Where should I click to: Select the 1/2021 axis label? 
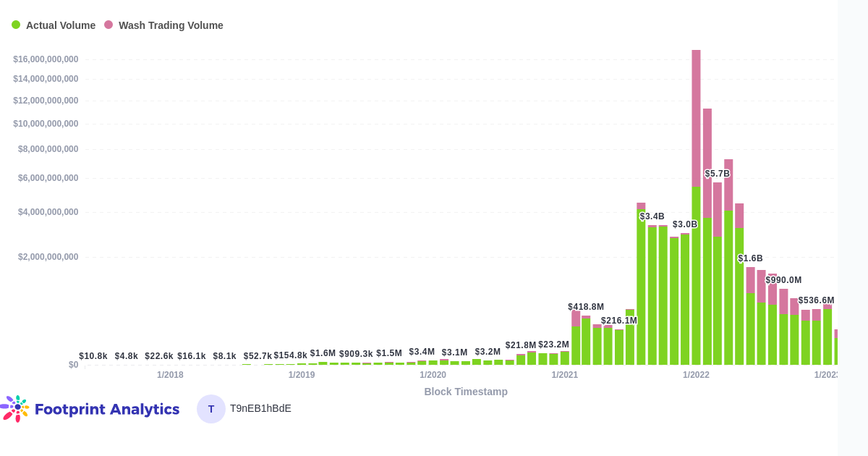(x=565, y=375)
